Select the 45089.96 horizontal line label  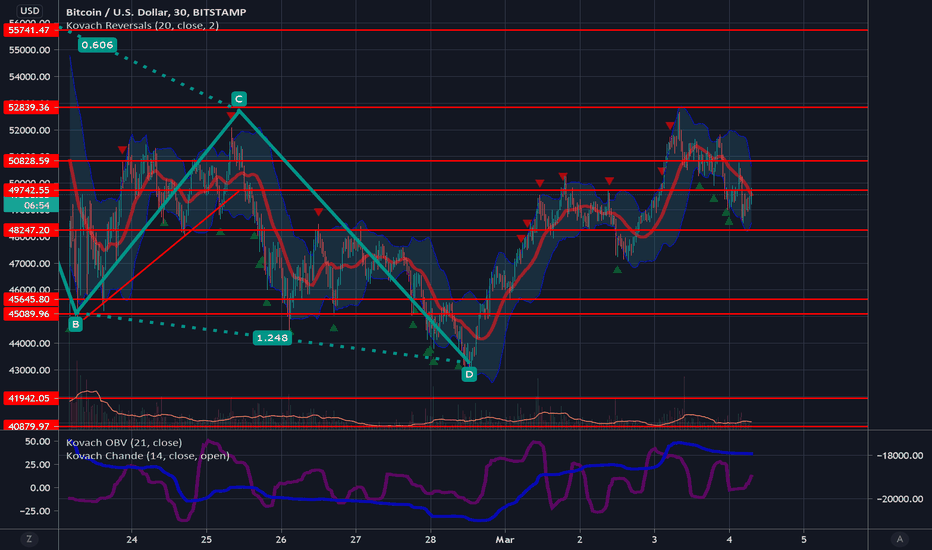29,314
